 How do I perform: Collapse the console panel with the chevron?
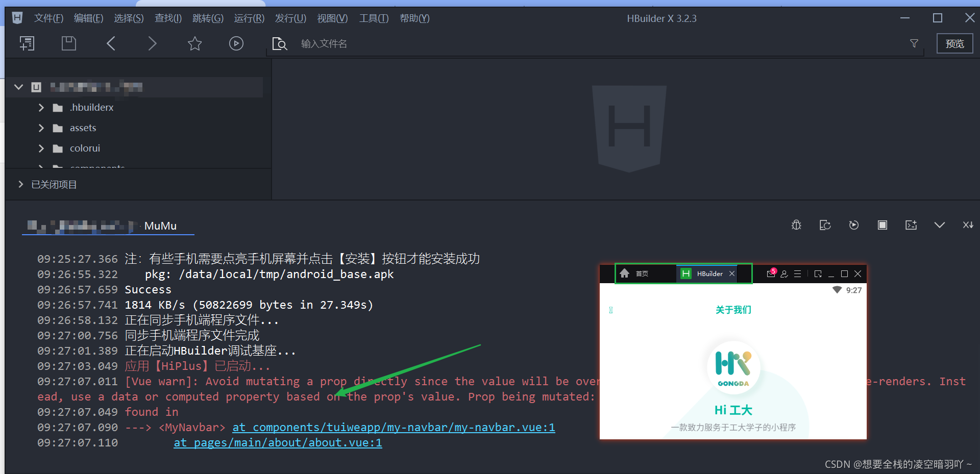click(x=940, y=225)
